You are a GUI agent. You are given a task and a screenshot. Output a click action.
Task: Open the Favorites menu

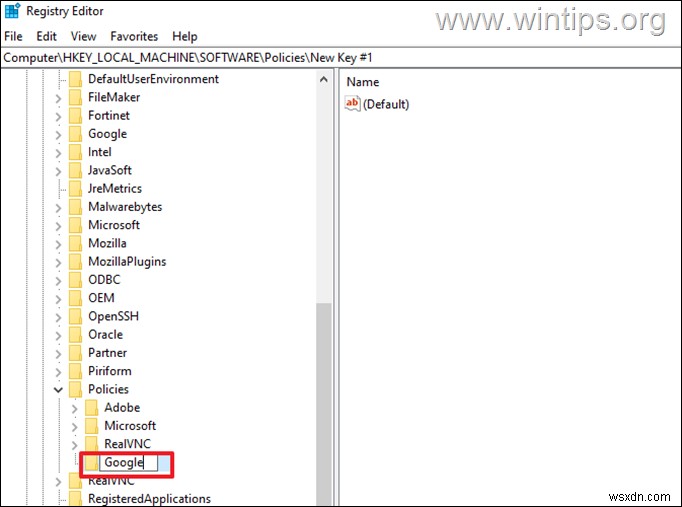tap(134, 37)
